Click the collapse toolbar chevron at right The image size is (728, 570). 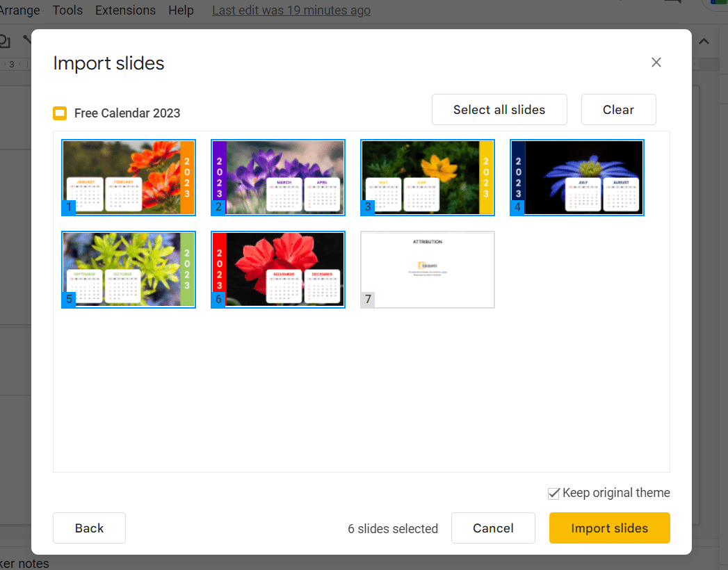pyautogui.click(x=704, y=41)
